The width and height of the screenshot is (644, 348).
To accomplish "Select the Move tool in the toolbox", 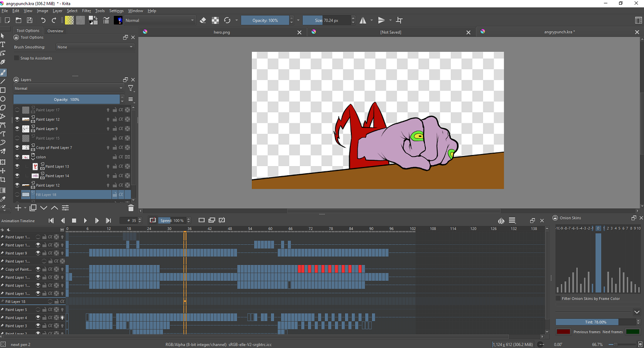I will click(3, 171).
